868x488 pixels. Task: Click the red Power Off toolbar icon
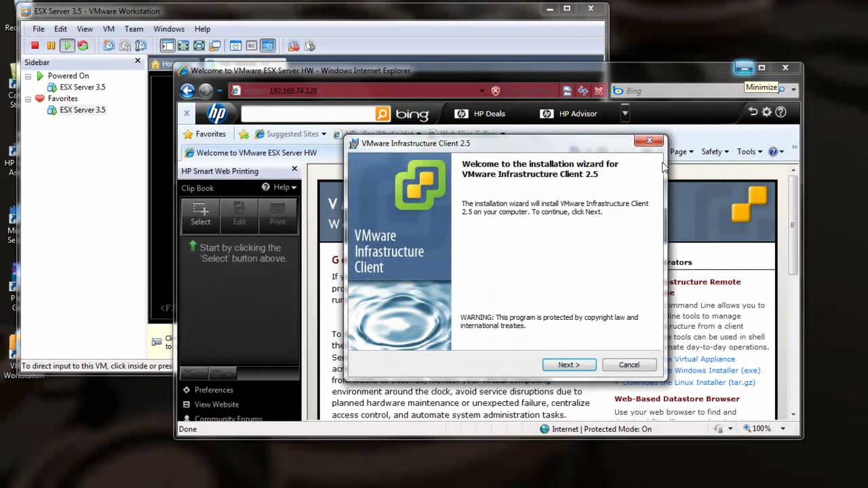coord(35,46)
